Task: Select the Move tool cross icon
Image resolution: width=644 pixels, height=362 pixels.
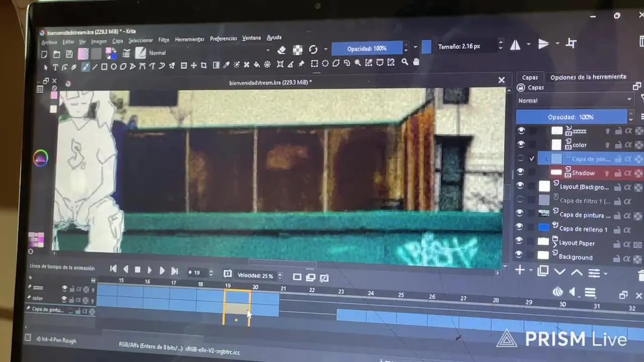Action: click(x=194, y=65)
